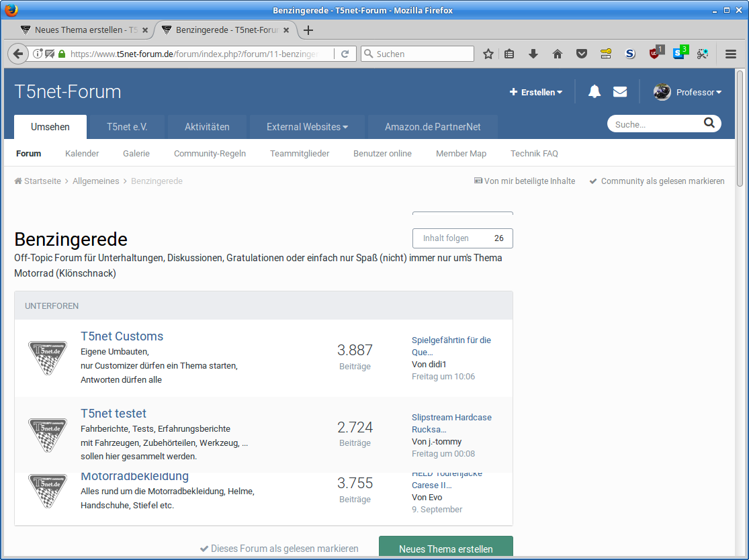
Task: Click the Motorradbekleidung forum logo icon
Action: click(x=47, y=491)
